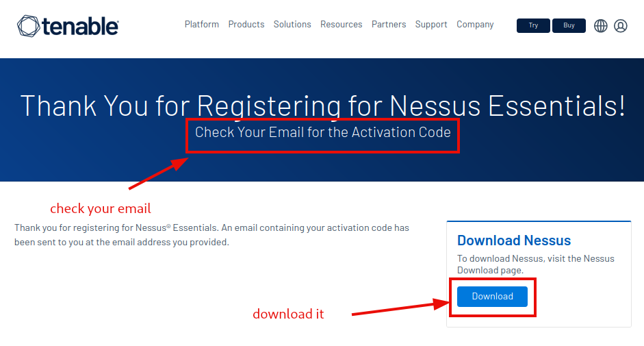This screenshot has height=346, width=644.
Task: Open the Products navigation menu
Action: point(246,24)
